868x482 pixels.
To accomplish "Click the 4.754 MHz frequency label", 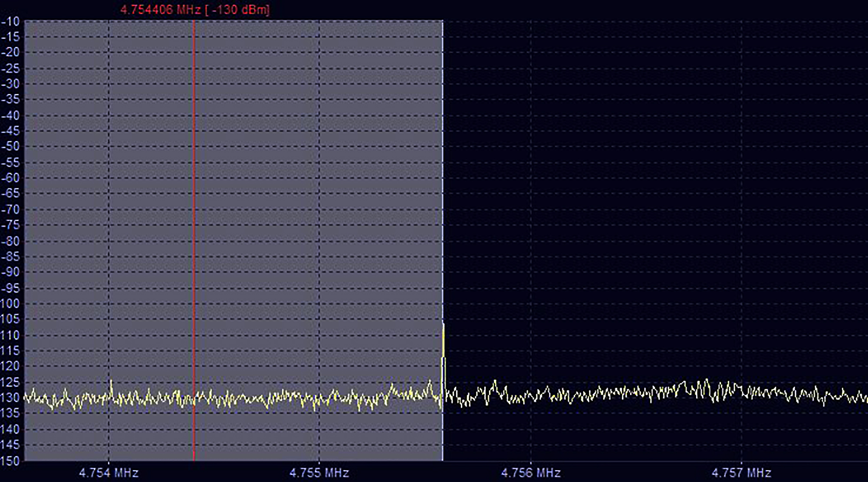I will (108, 472).
